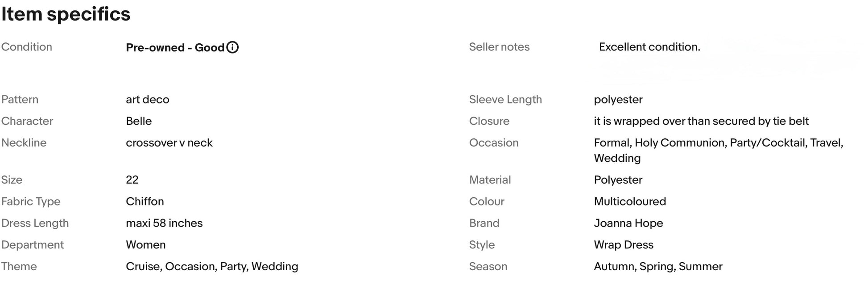Click the crossover v neck text
The height and width of the screenshot is (293, 868).
(x=169, y=143)
